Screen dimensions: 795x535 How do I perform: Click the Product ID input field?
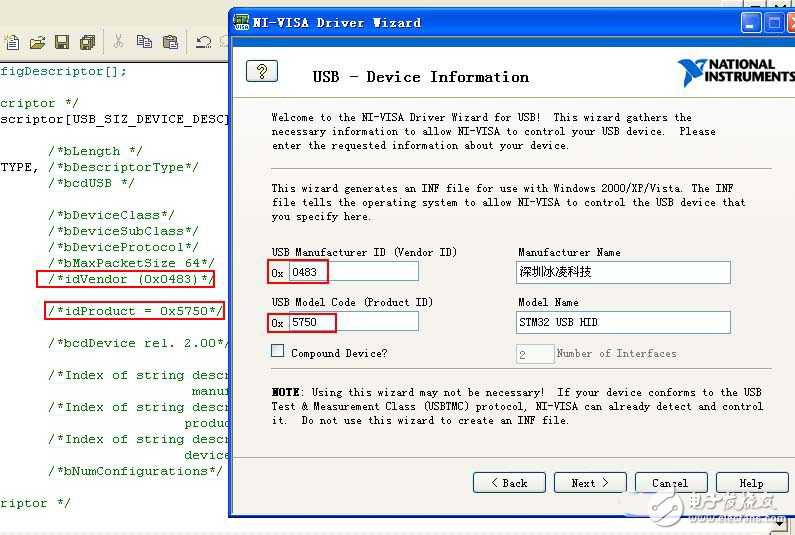353,322
